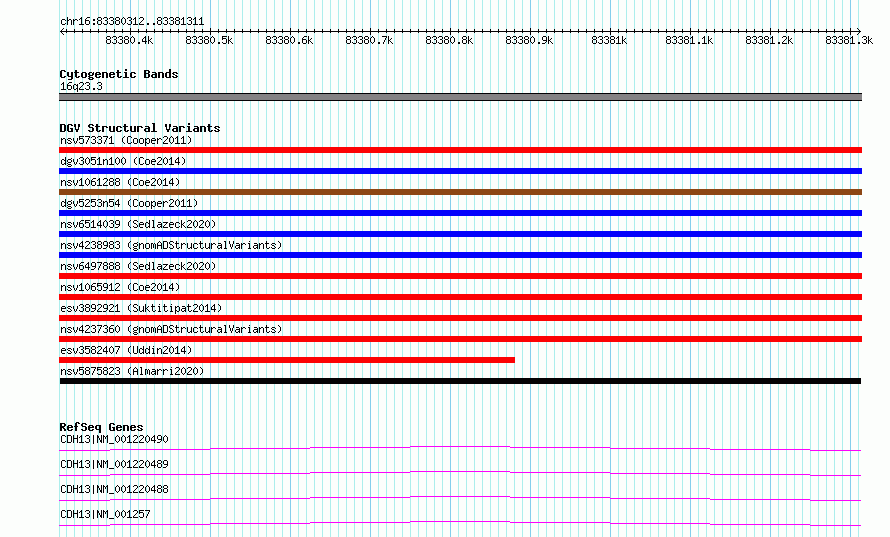
Task: Click the blue bar of dgv5253n54
Action: (x=460, y=213)
